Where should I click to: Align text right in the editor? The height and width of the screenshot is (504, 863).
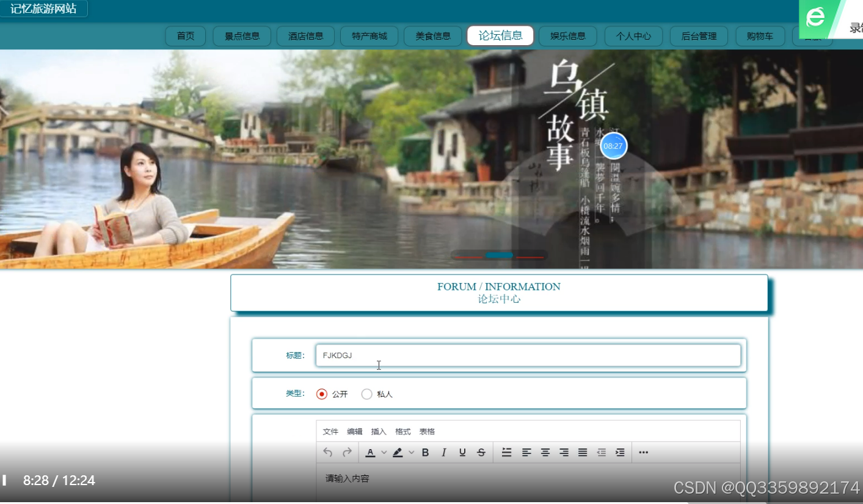click(x=564, y=452)
